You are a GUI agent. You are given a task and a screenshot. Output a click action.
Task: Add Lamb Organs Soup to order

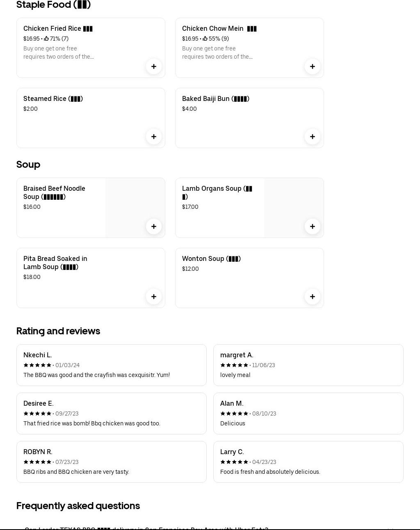click(x=313, y=226)
